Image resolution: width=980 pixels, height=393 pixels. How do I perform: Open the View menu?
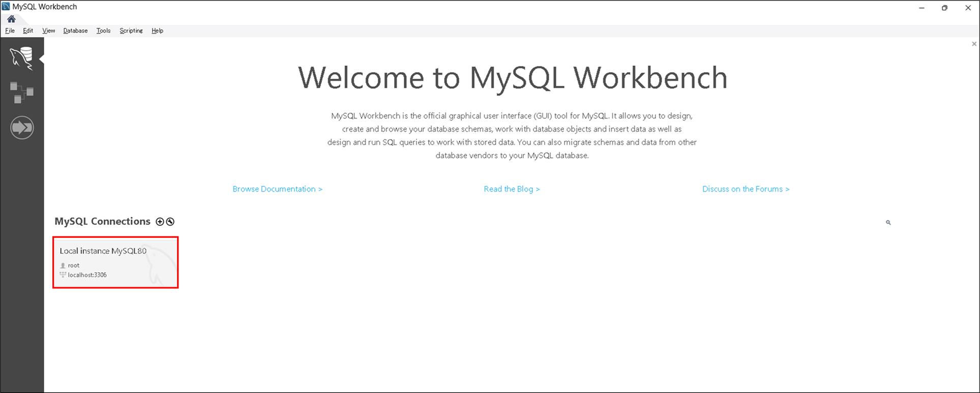coord(48,31)
